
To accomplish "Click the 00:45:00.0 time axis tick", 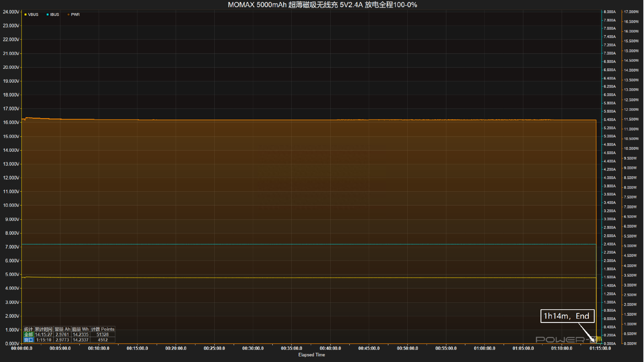I will click(x=369, y=348).
